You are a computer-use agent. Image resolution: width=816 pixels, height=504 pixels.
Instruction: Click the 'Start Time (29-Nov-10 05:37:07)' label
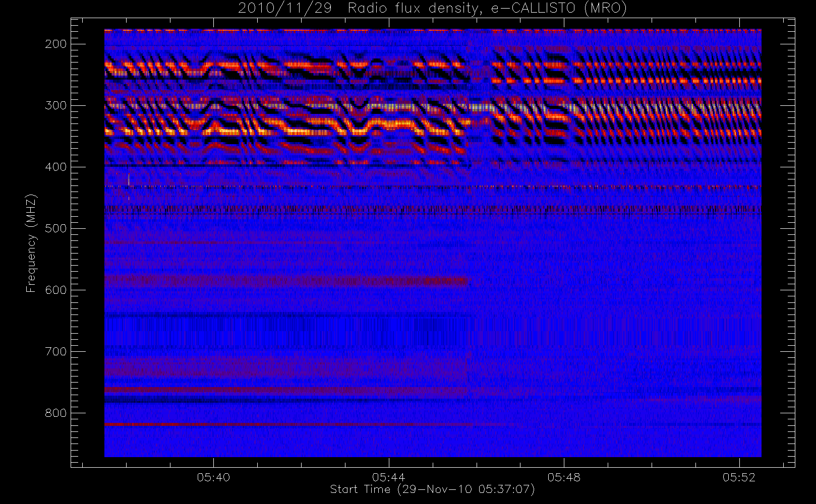point(432,489)
